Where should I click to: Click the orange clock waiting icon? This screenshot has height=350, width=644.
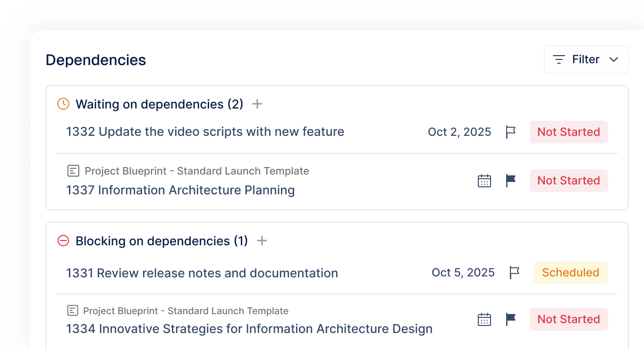(63, 104)
